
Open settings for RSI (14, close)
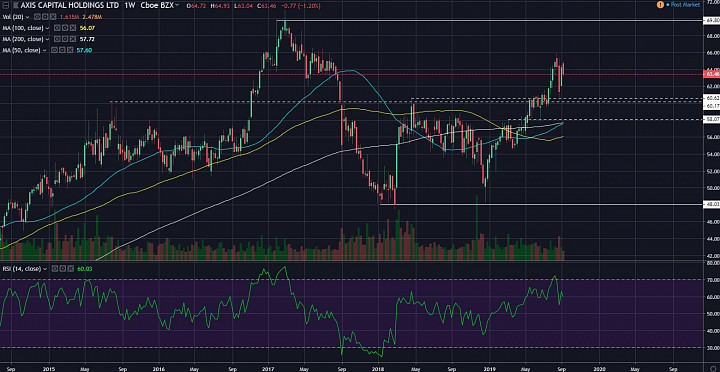62,269
